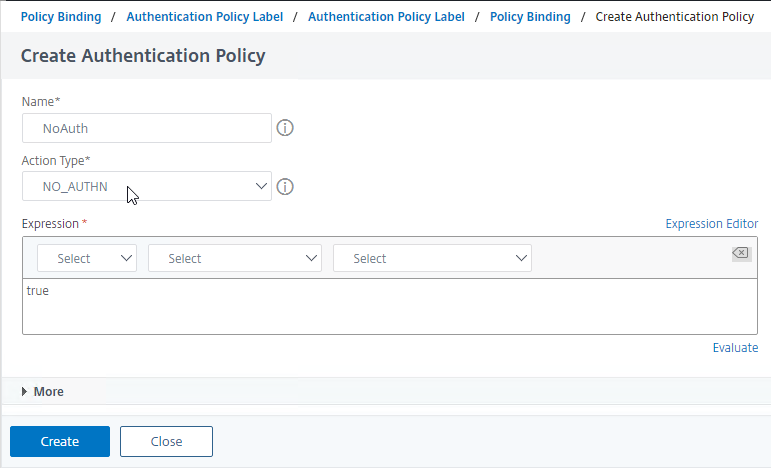Go to second Authentication Policy Label breadcrumb

point(386,17)
